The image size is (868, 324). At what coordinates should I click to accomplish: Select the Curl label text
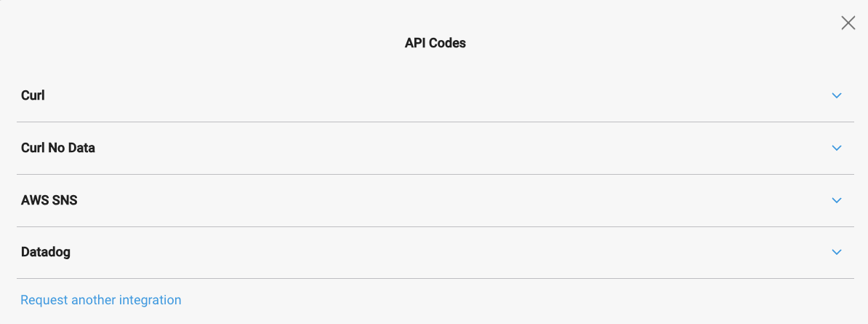tap(33, 95)
